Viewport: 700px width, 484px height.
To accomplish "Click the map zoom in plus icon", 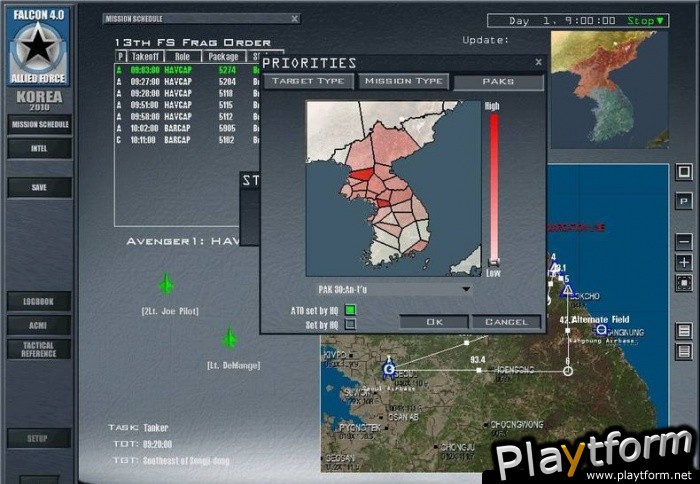I will 684,262.
